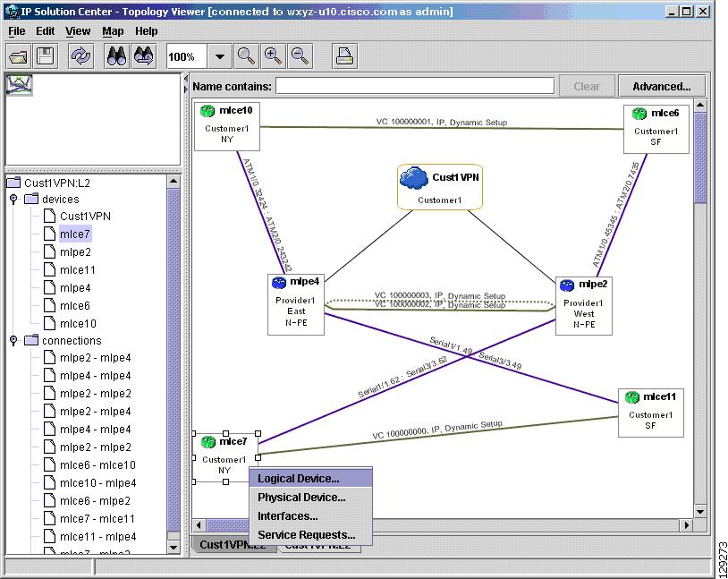Click tree panel scroll down arrow
Screen dimensions: 728x579
(x=174, y=547)
